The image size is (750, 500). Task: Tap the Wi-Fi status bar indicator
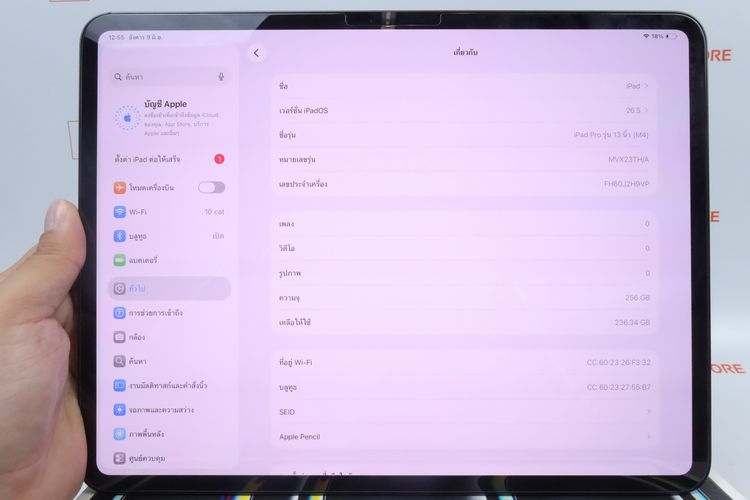coord(646,36)
